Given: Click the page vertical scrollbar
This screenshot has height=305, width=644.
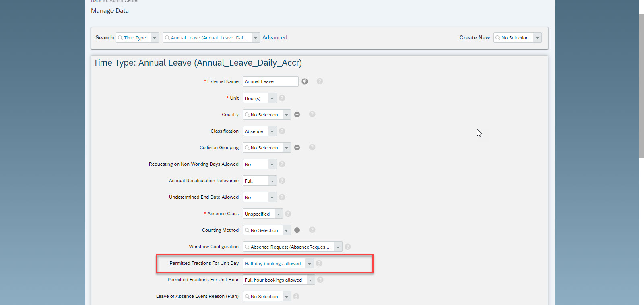Looking at the screenshot, I should (642, 86).
